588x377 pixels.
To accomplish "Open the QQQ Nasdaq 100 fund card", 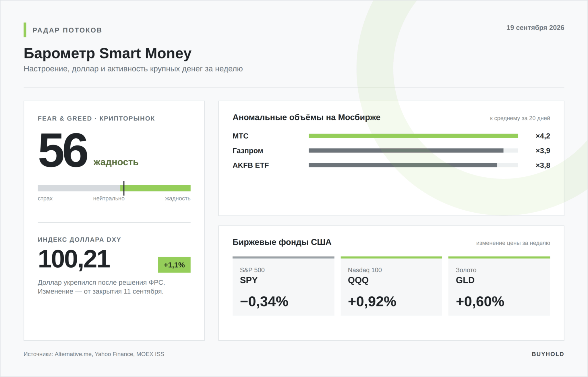I will (x=391, y=286).
